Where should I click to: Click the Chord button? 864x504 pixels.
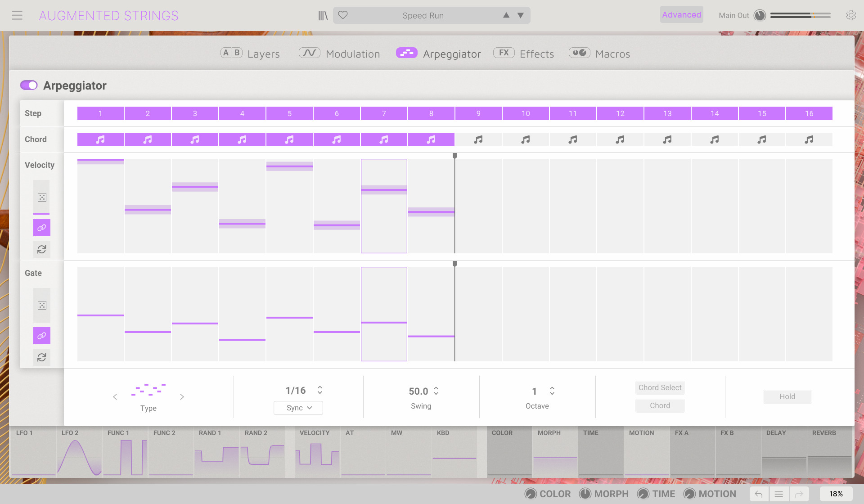(x=660, y=405)
